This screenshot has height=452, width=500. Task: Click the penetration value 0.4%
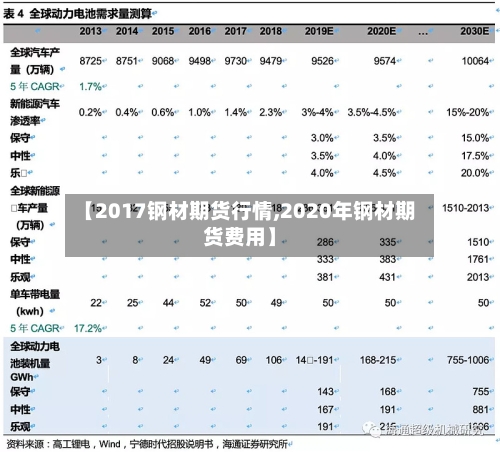[127, 112]
